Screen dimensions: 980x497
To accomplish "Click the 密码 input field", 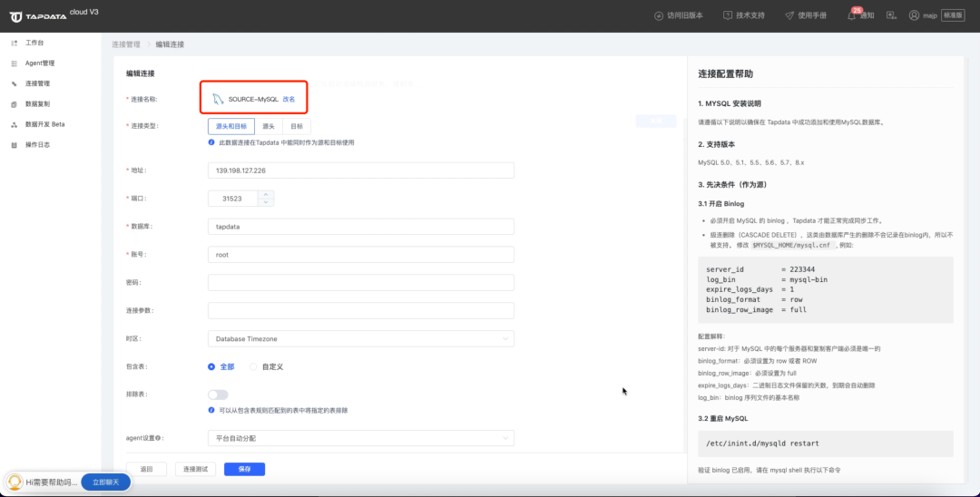I will (360, 282).
